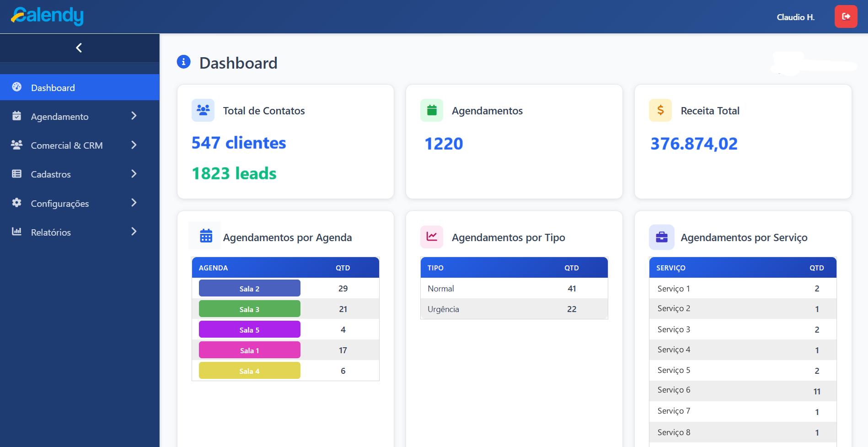
Task: Click the green Agendamentos calendar icon
Action: pos(432,110)
